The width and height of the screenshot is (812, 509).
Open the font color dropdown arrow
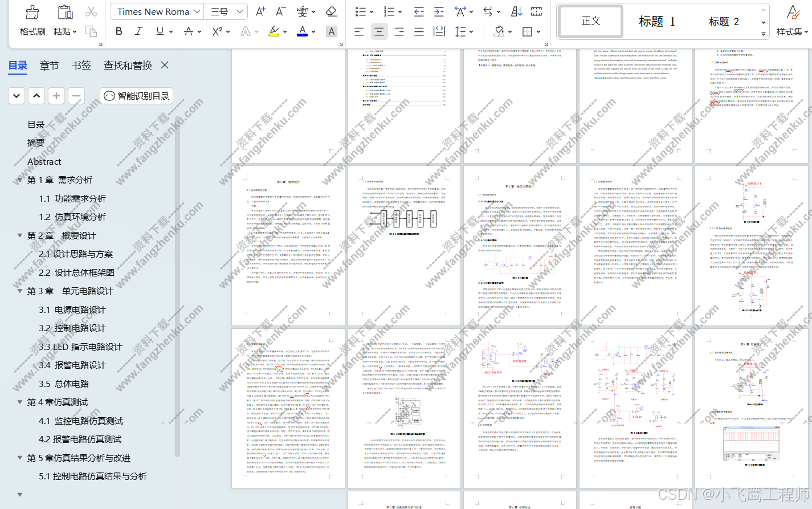point(313,32)
